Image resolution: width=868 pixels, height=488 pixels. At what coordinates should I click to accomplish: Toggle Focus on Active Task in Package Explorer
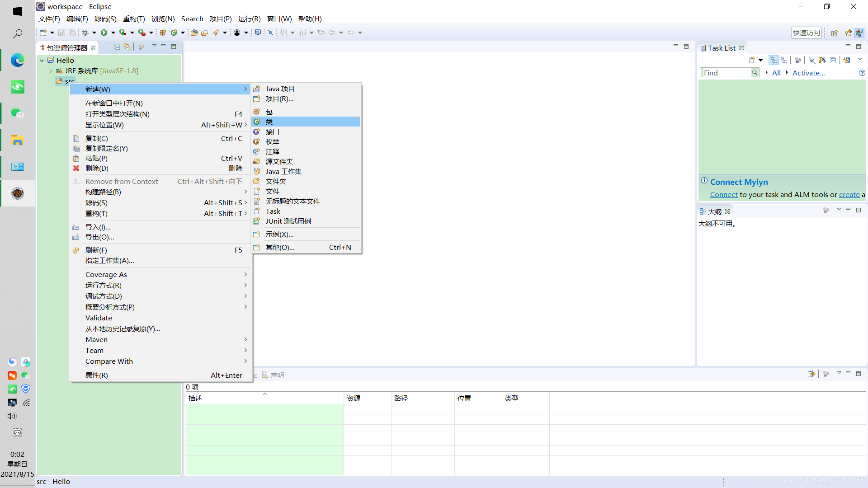tap(141, 47)
